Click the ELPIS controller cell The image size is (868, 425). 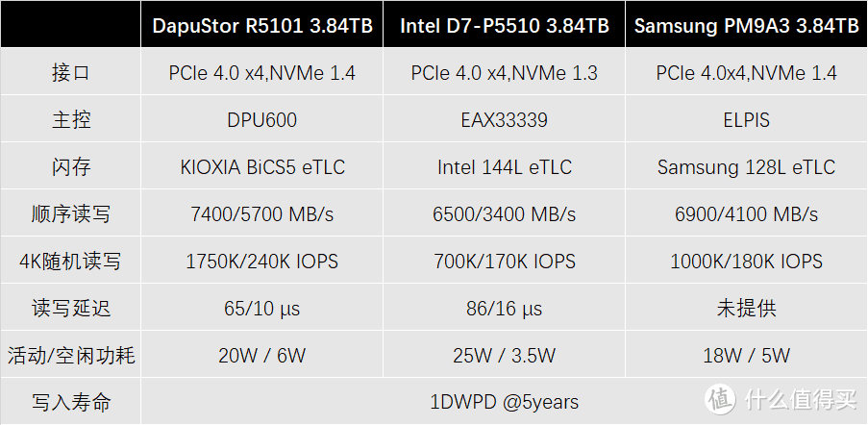pos(746,120)
